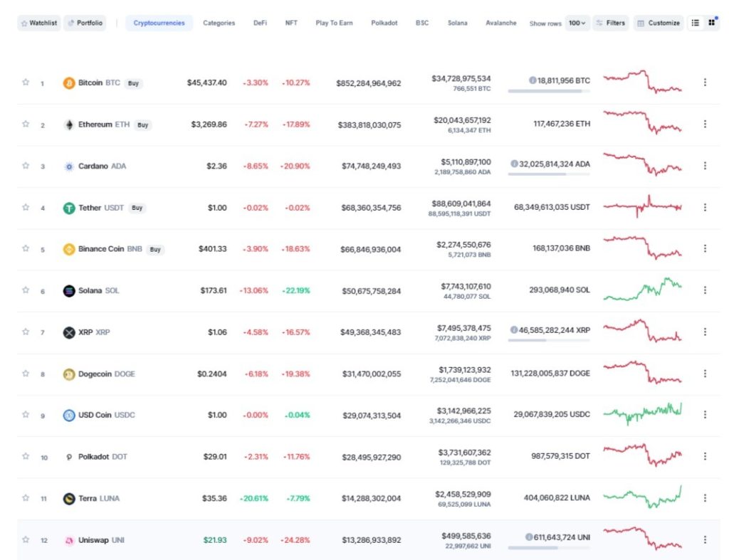The width and height of the screenshot is (729, 560).
Task: Open the Filters button
Action: [x=610, y=23]
